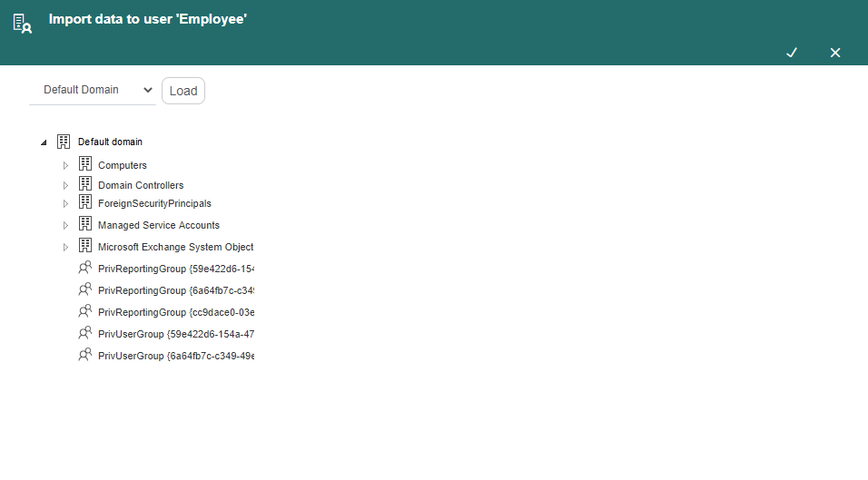Close the import dialog with X
Image resolution: width=868 pixels, height=480 pixels.
(x=835, y=53)
